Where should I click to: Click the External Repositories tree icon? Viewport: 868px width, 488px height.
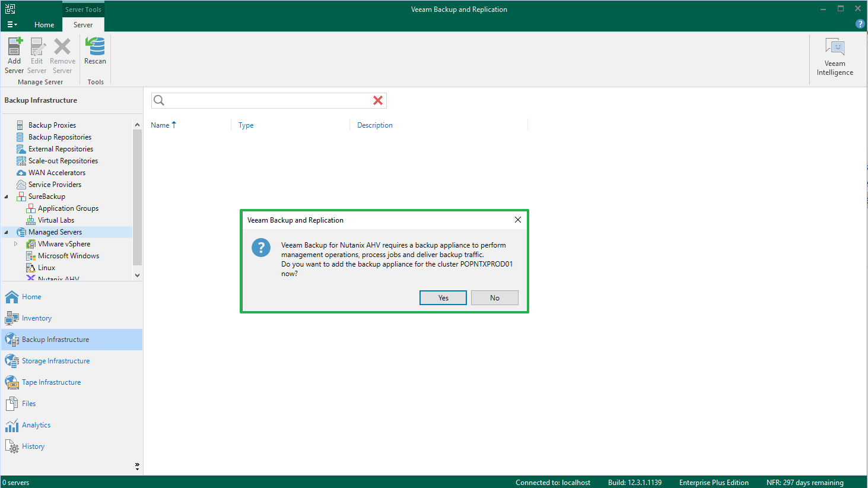coord(21,149)
